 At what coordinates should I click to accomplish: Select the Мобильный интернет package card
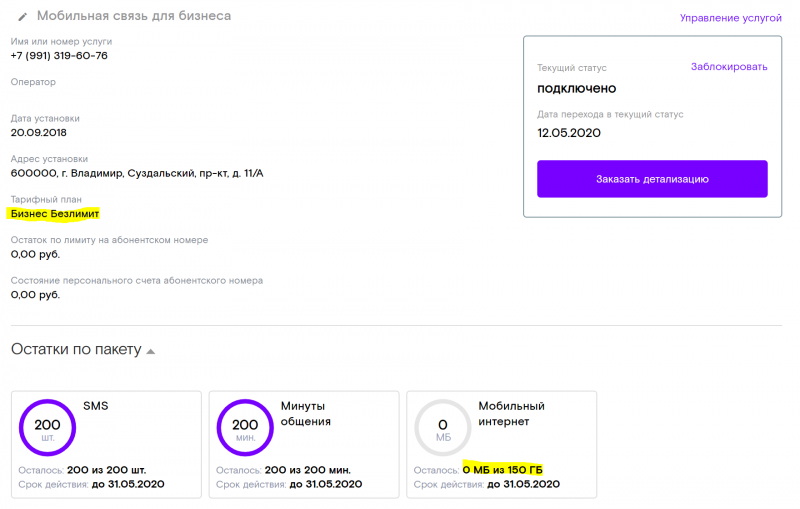tap(502, 444)
